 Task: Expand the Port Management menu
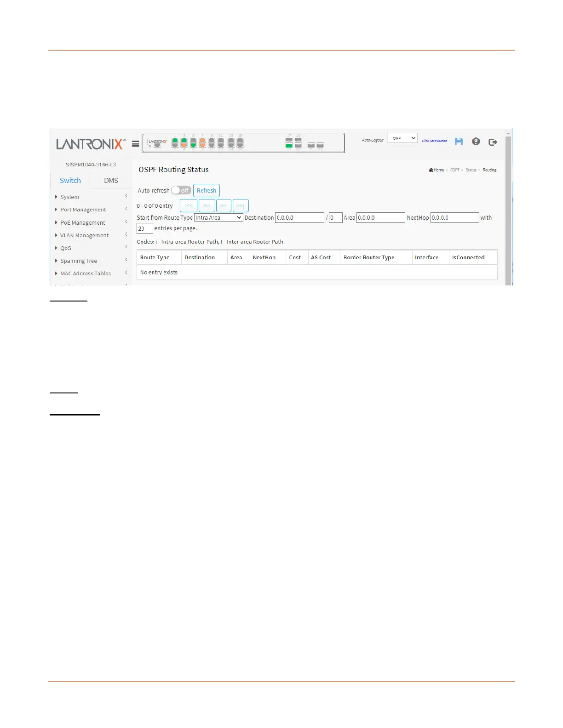(x=83, y=210)
